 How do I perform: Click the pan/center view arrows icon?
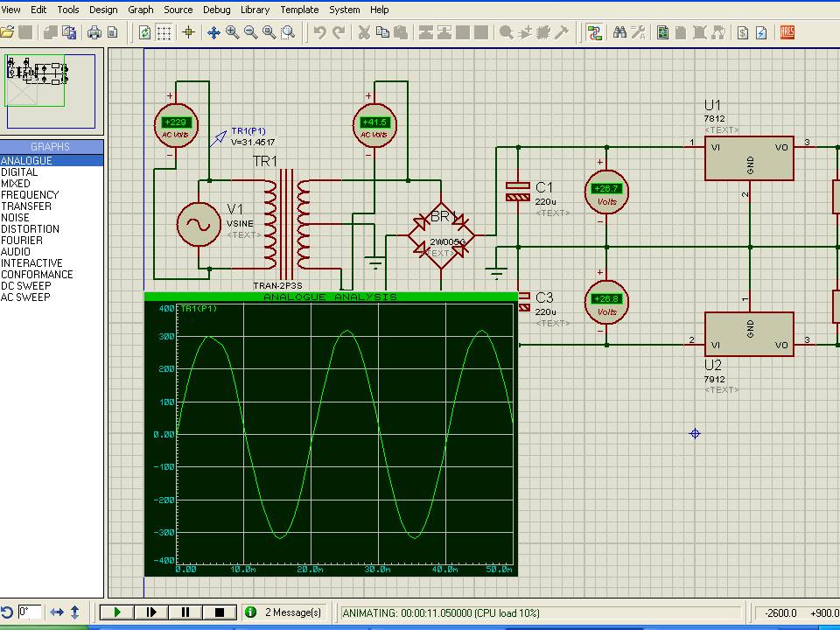[x=213, y=32]
